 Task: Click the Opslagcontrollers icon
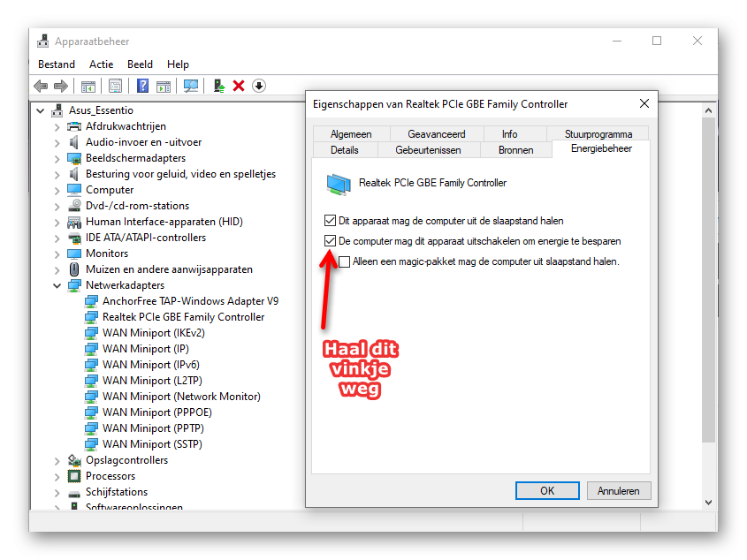(74, 460)
